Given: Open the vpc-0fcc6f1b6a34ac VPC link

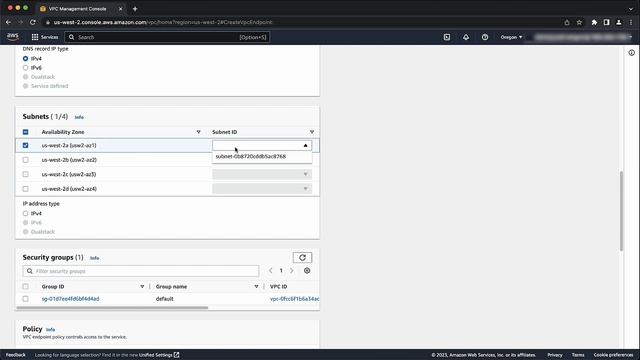Looking at the screenshot, I should click(x=294, y=299).
